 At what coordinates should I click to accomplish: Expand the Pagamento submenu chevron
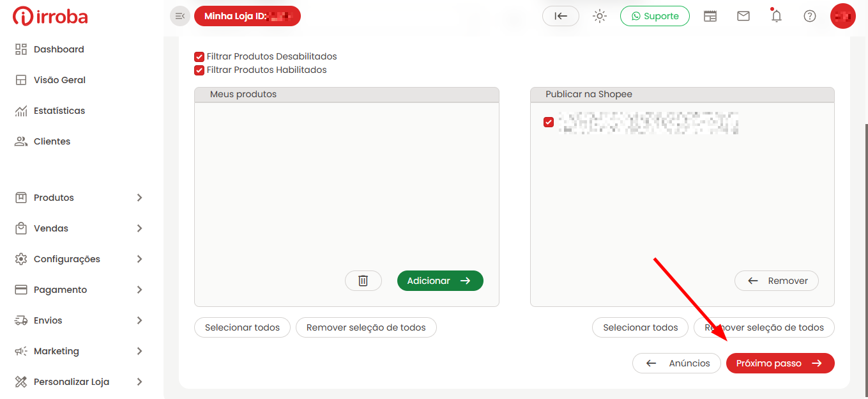[140, 290]
